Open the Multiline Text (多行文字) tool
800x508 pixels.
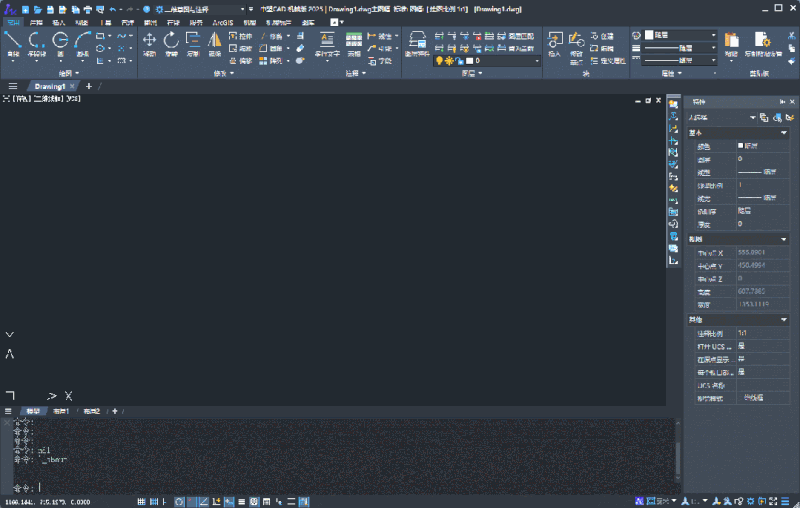click(x=327, y=43)
